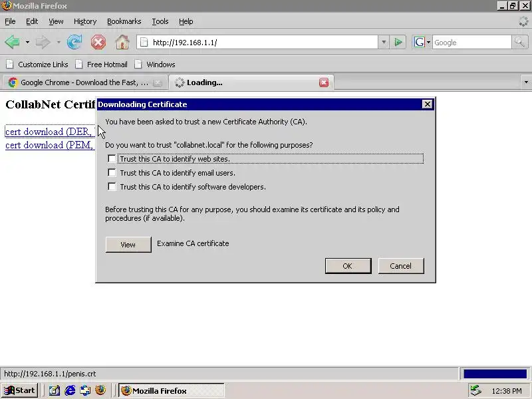Enable Trust this CA to identify email users

[x=112, y=173]
